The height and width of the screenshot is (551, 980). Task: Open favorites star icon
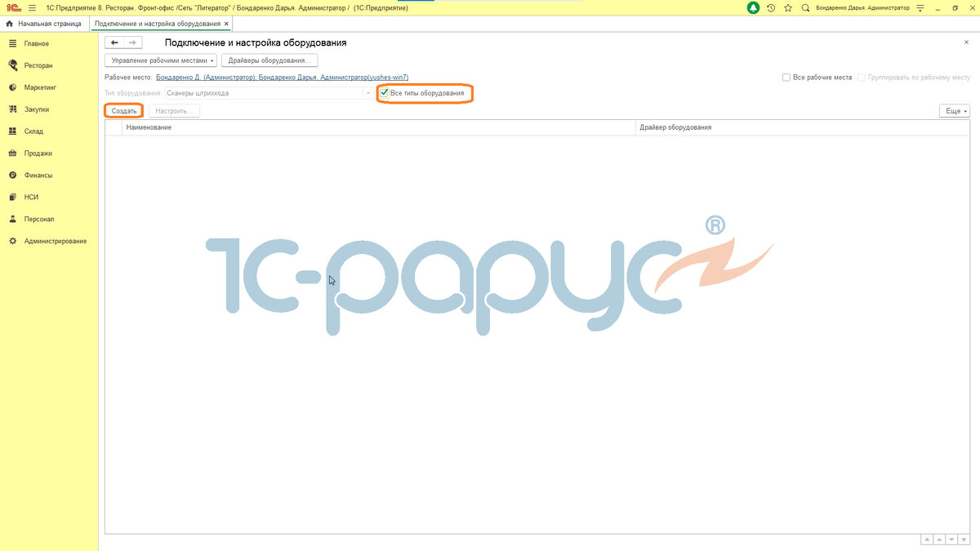click(x=788, y=7)
